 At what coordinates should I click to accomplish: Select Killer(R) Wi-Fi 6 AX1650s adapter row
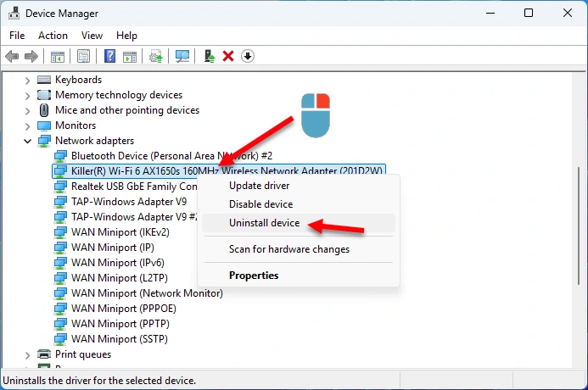(x=219, y=171)
